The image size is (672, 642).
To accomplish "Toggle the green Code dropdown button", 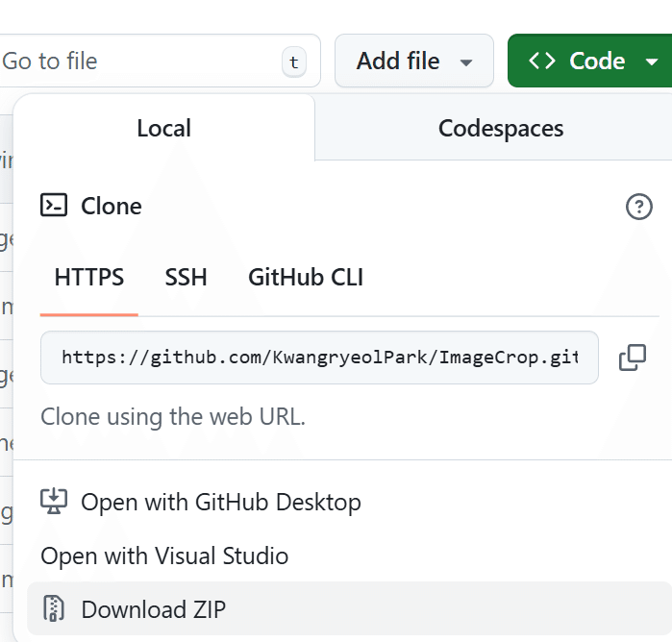I will point(589,61).
